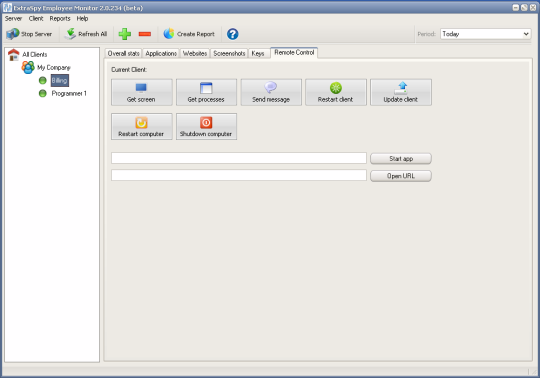
Task: Click the Restart client button
Action: (x=336, y=92)
